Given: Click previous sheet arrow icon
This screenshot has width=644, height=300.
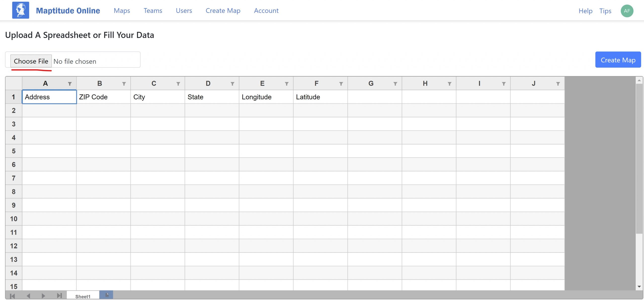Looking at the screenshot, I should click(x=28, y=296).
